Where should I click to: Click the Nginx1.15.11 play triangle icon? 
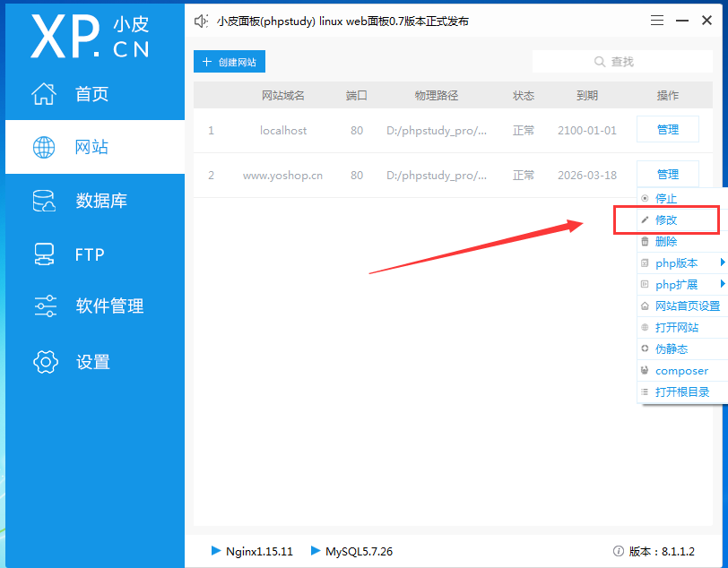click(216, 551)
